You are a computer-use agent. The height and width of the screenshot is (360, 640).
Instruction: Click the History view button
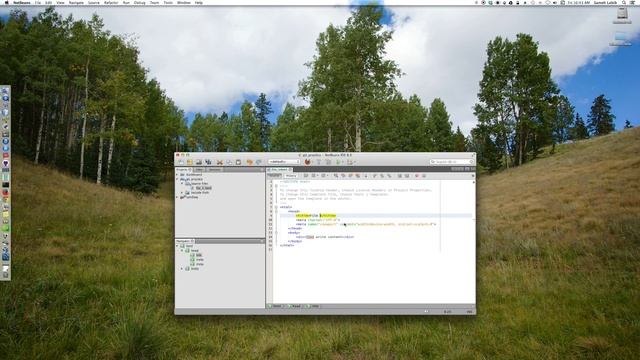[x=291, y=176]
